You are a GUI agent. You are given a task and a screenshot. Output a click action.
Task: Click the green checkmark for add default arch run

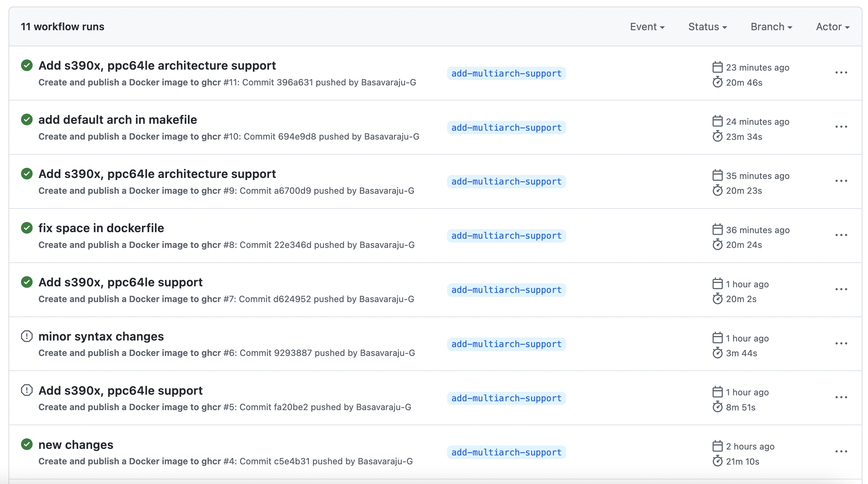(27, 120)
